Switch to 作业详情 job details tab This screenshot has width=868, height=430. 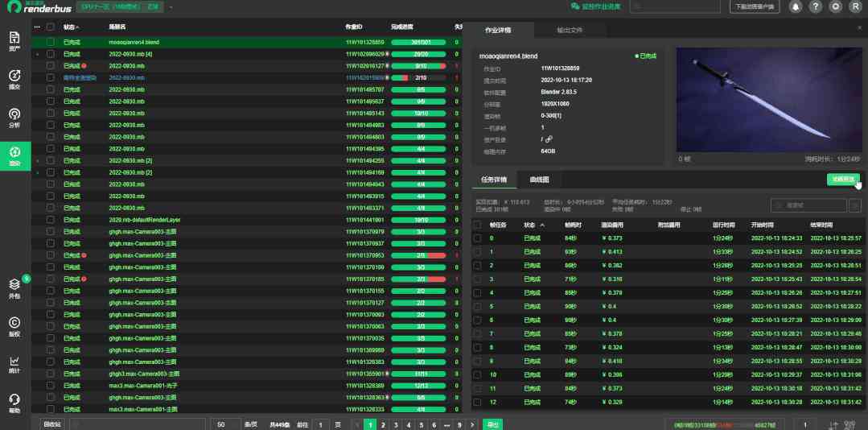(498, 30)
